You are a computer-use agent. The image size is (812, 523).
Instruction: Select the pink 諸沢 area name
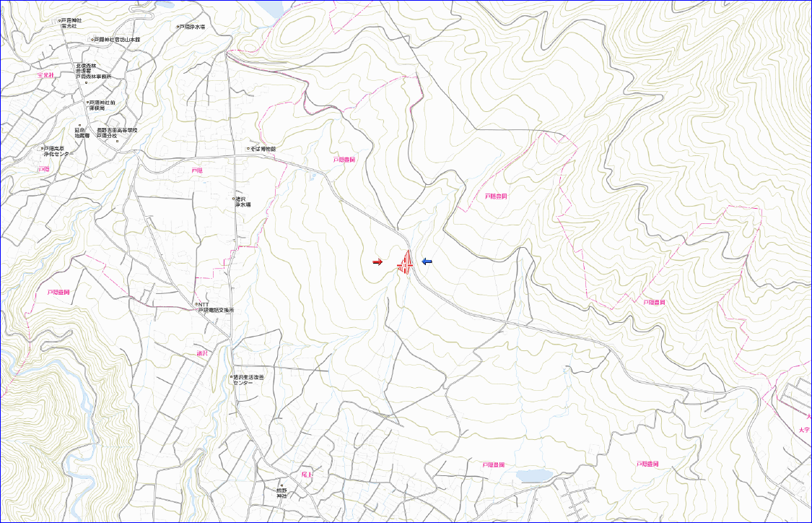202,353
